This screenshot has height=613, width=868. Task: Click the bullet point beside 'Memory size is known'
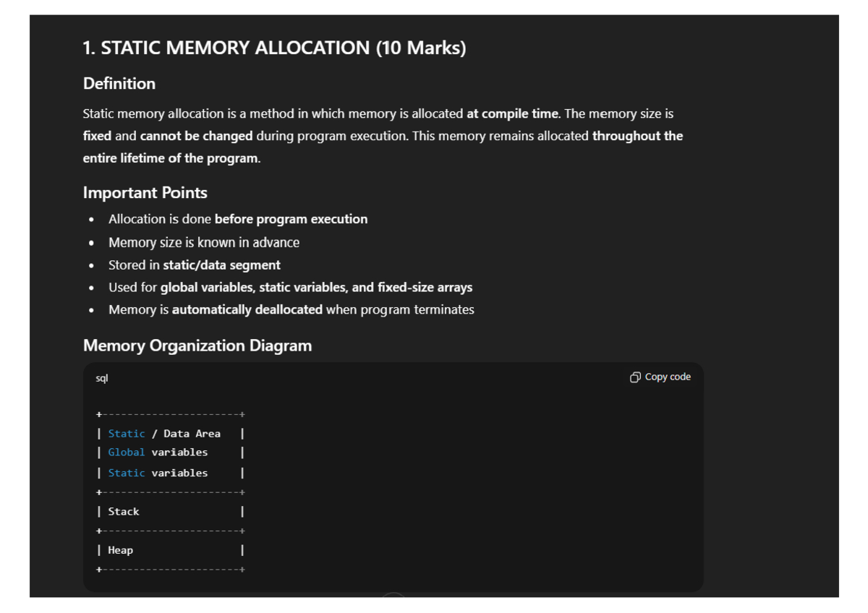point(92,243)
